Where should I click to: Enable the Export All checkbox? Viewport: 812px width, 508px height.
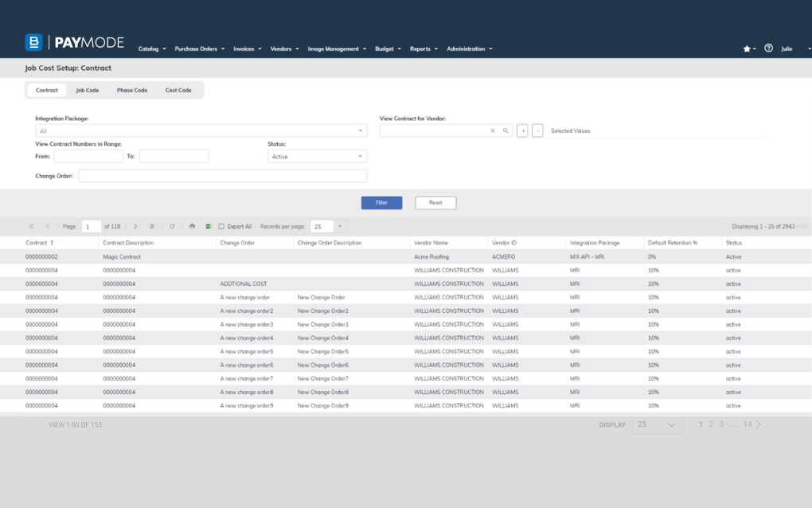point(221,227)
